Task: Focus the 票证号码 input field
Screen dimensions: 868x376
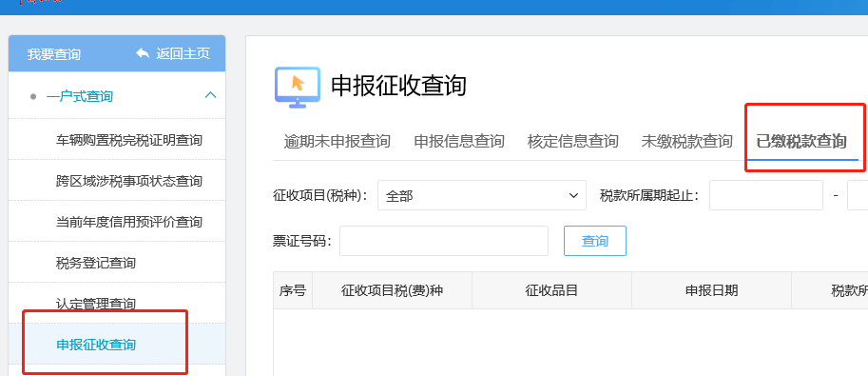Action: tap(444, 241)
